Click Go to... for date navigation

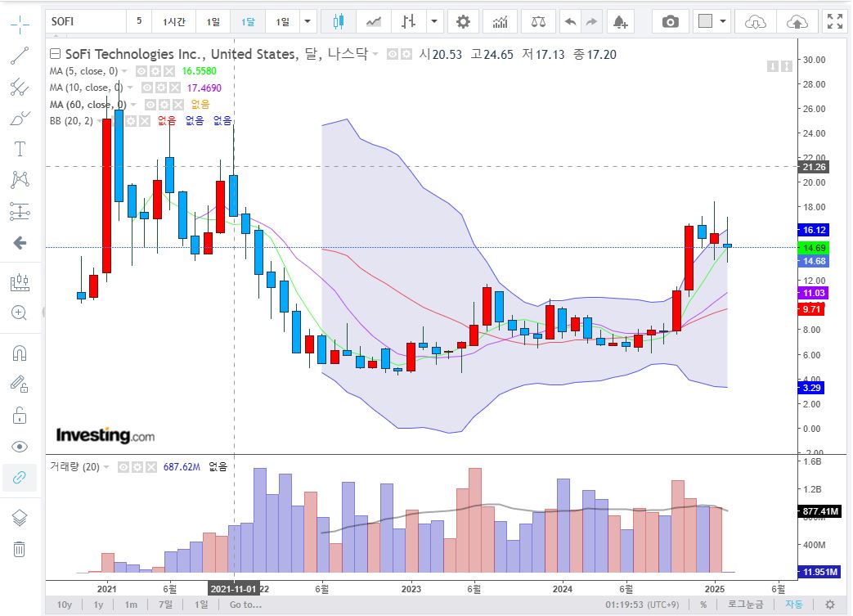(245, 603)
